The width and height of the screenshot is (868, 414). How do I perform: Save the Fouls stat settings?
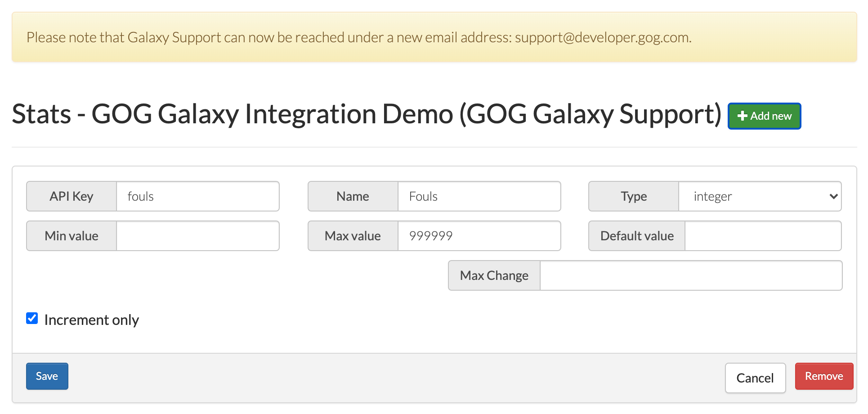[x=47, y=376]
